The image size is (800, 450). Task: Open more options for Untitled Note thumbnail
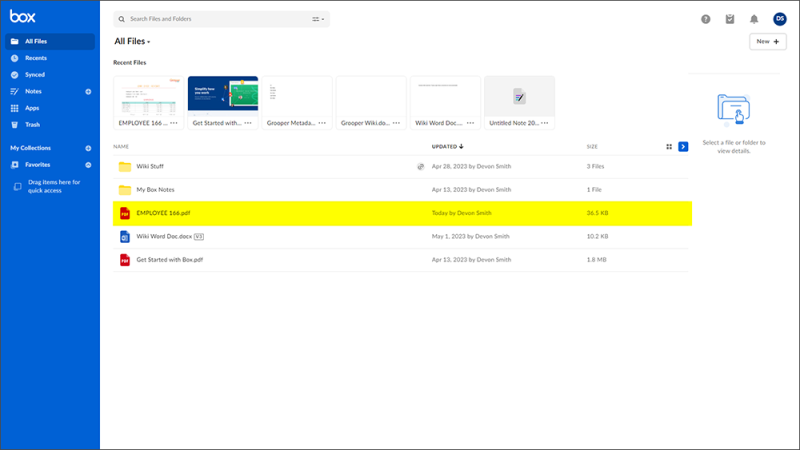click(544, 123)
